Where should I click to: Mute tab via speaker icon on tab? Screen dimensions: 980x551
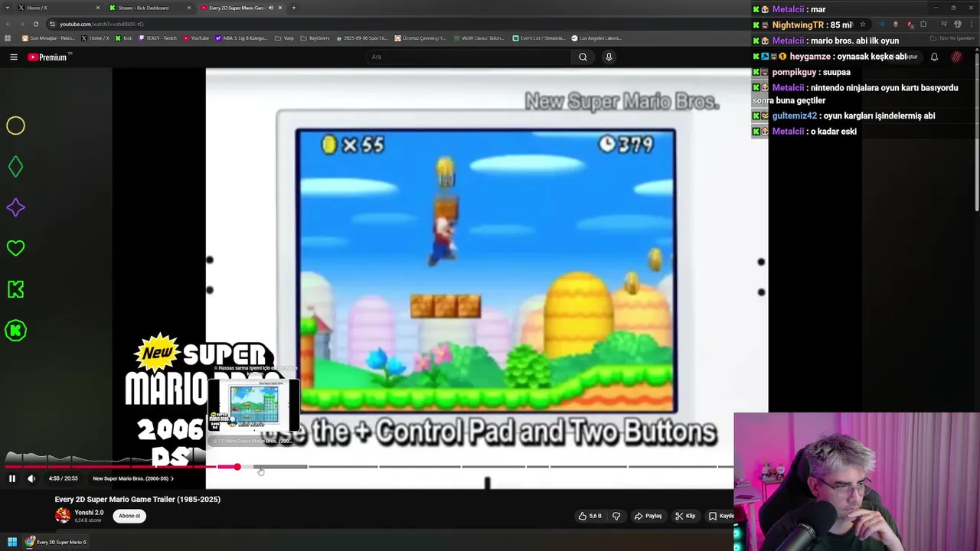pyautogui.click(x=271, y=8)
